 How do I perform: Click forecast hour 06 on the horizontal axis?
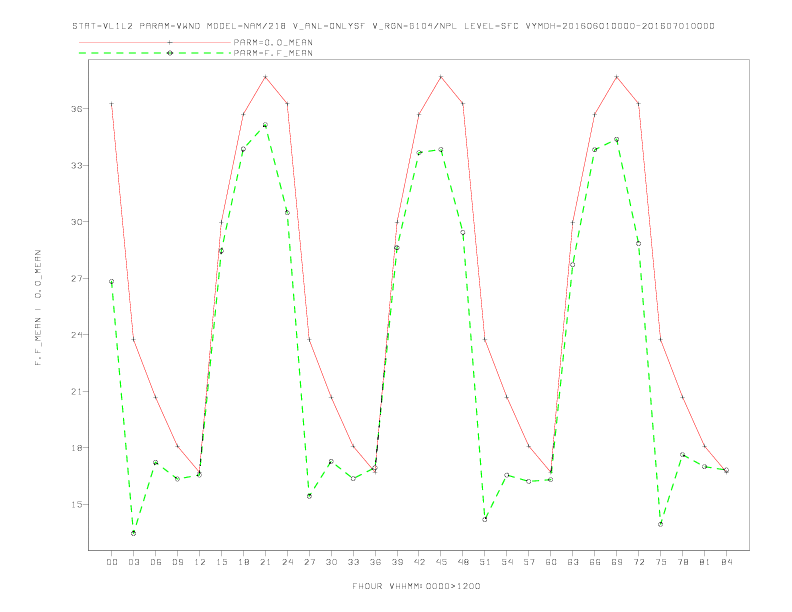(156, 562)
